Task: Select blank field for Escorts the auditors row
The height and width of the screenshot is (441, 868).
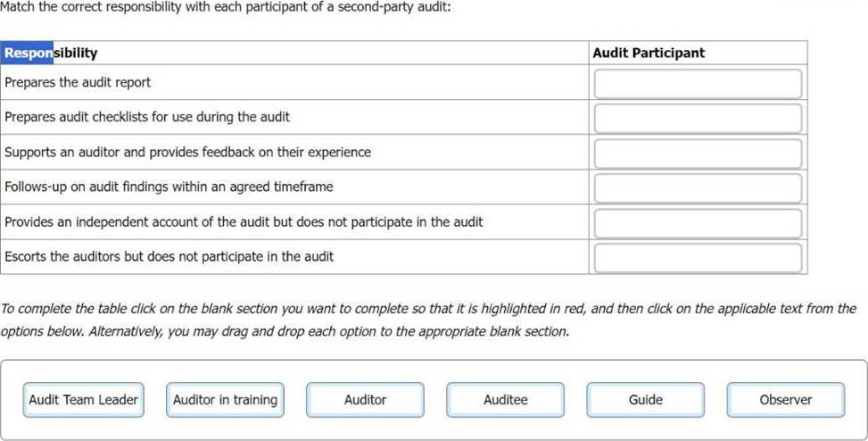Action: [x=698, y=258]
